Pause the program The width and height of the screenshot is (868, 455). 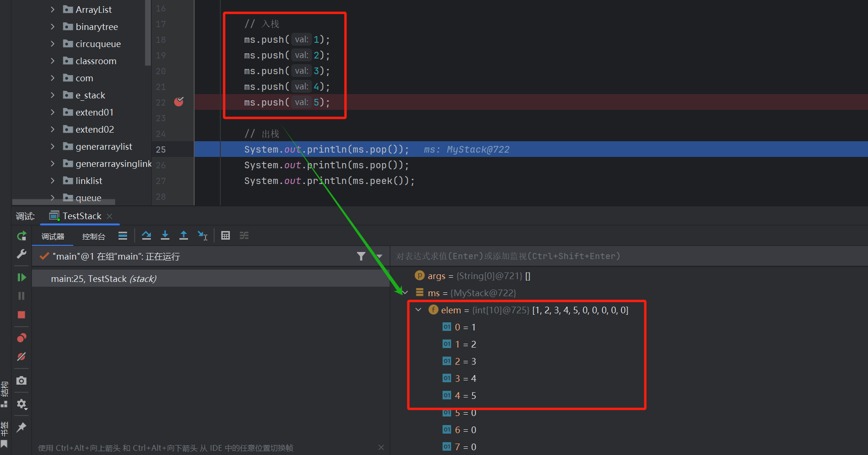pos(21,296)
